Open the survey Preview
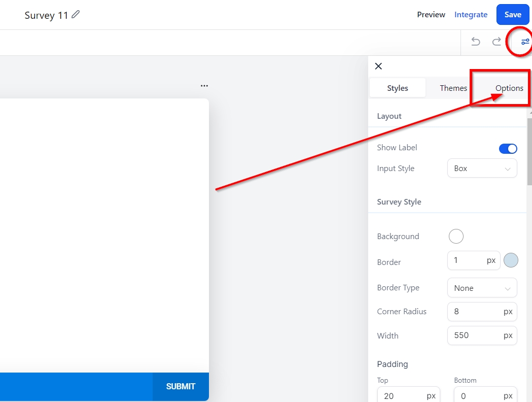This screenshot has height=402, width=532. [431, 15]
